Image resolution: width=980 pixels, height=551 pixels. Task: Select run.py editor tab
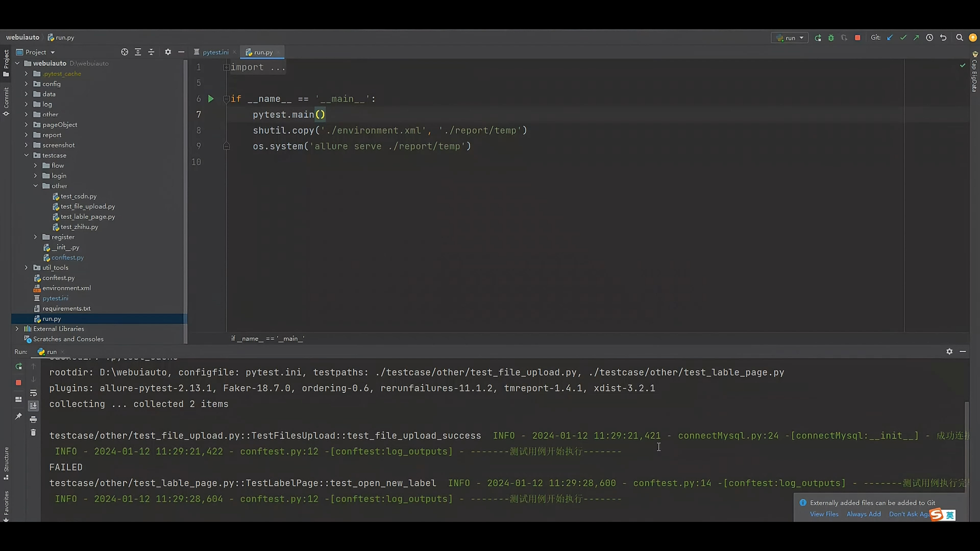263,52
